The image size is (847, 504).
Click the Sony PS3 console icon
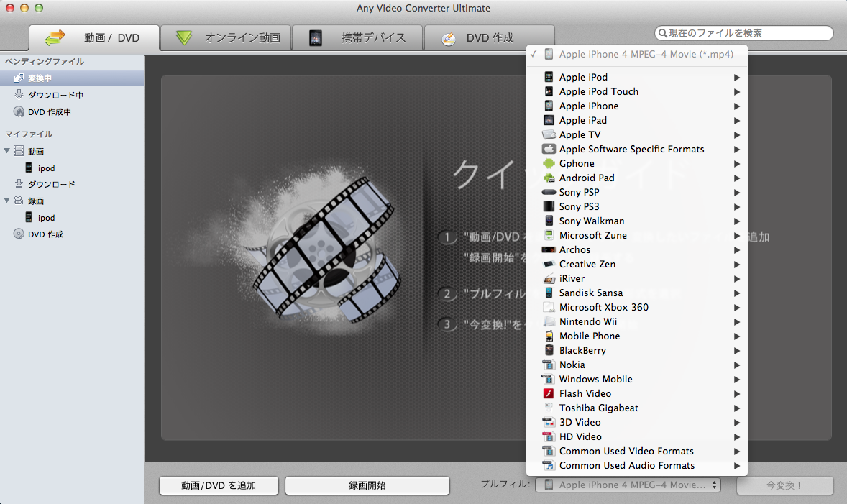point(549,206)
